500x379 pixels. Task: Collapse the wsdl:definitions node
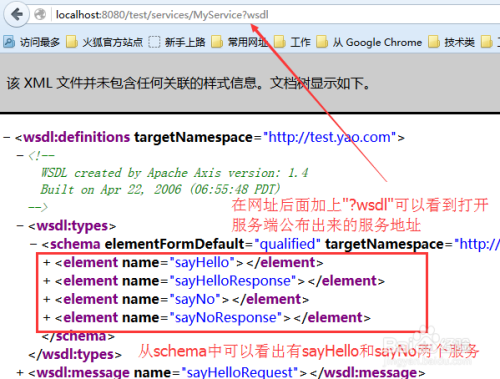pyautogui.click(x=6, y=137)
